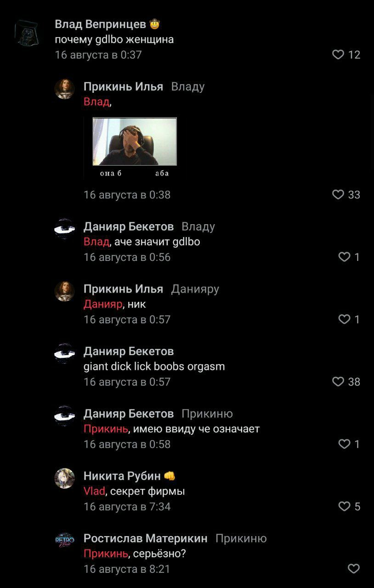Viewport: 374px width, 588px height.
Task: Click the red 'Данияр' mention link
Action: click(x=103, y=304)
